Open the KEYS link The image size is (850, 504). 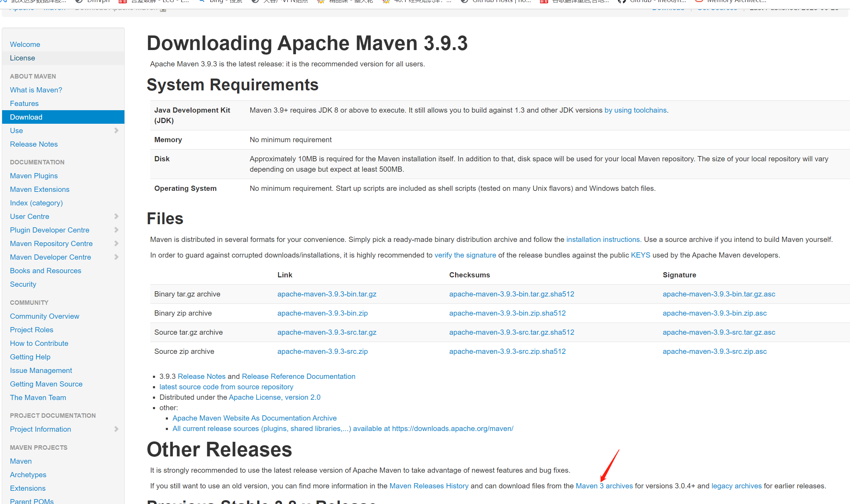[x=640, y=255]
